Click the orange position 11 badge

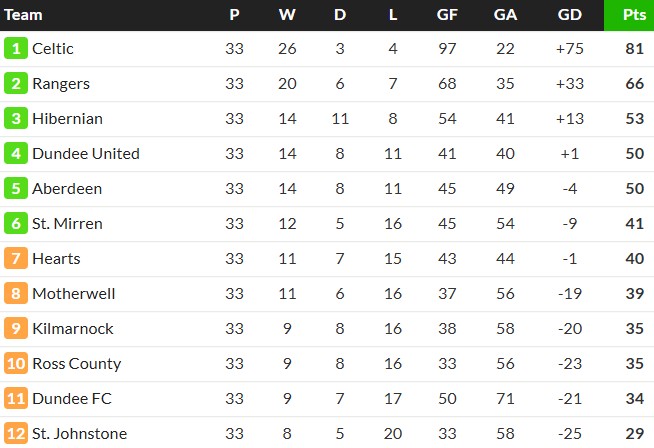pos(16,398)
